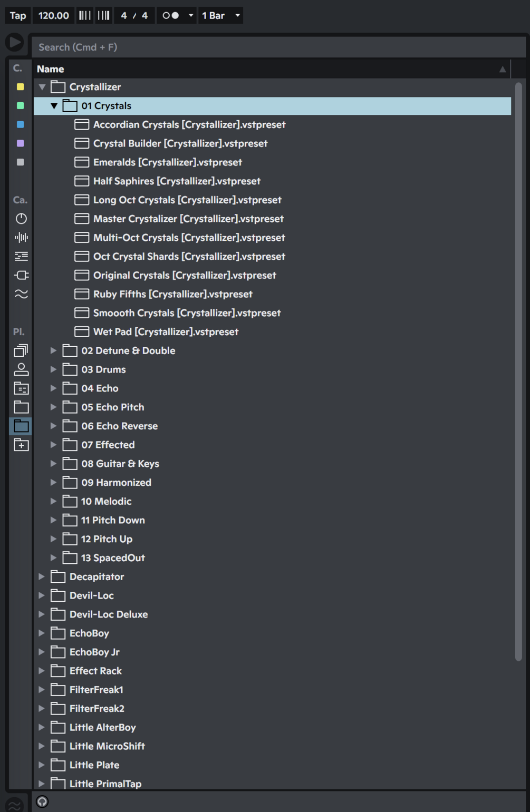Expand the 04 Echo folder
530x812 pixels.
click(x=53, y=388)
